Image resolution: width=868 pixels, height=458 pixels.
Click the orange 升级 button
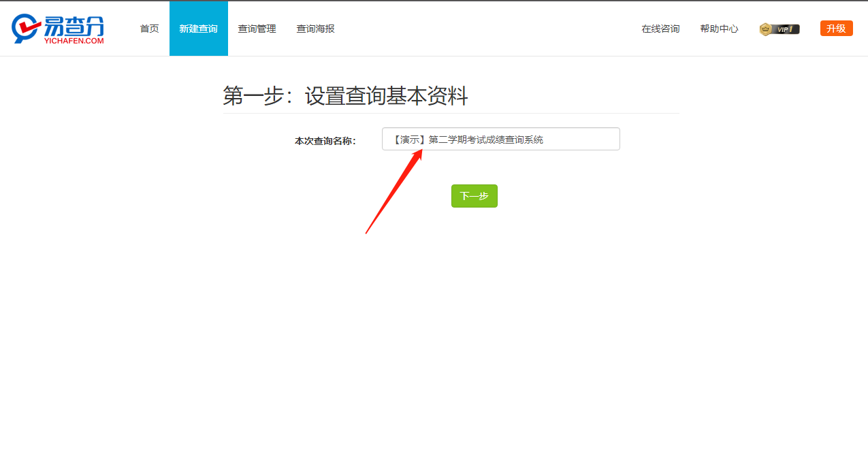click(836, 29)
